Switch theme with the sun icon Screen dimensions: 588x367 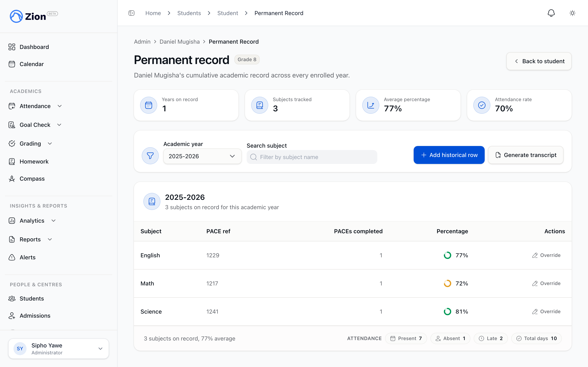(572, 13)
